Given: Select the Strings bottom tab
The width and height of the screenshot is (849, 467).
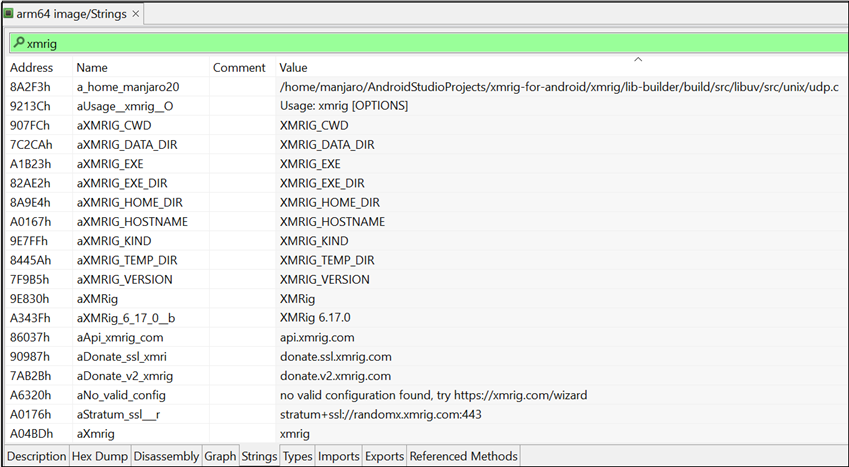Looking at the screenshot, I should pyautogui.click(x=259, y=456).
